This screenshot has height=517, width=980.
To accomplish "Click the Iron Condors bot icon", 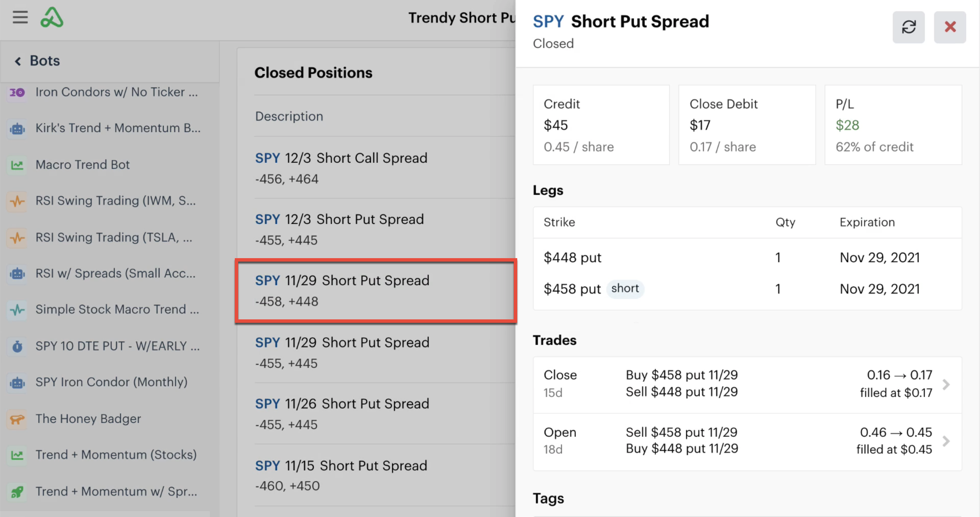I will pyautogui.click(x=17, y=93).
